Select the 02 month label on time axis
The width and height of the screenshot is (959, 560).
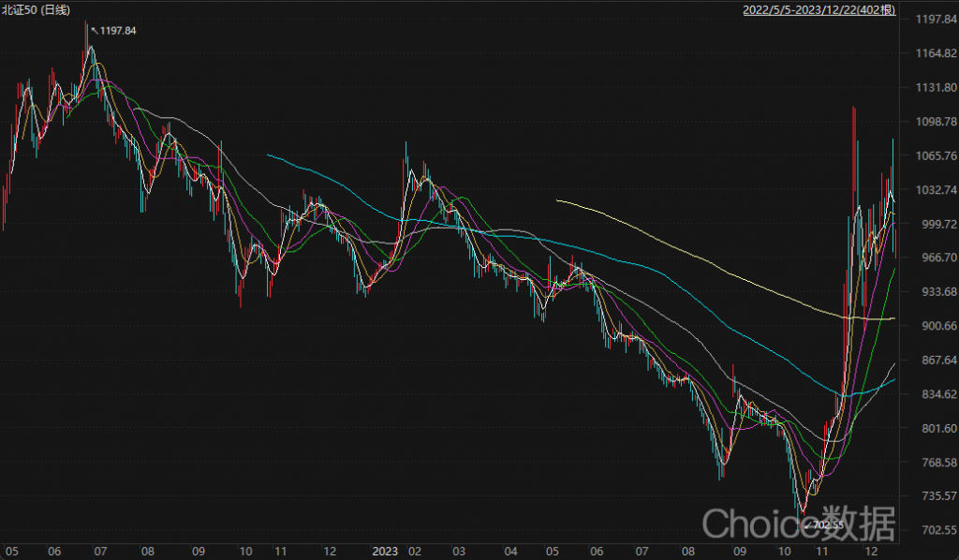point(415,553)
